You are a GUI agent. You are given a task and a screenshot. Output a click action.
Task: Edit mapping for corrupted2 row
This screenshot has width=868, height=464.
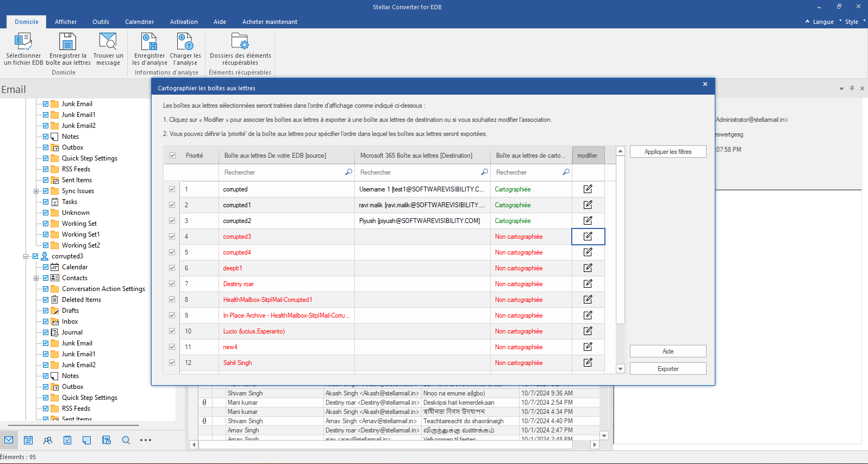click(588, 221)
